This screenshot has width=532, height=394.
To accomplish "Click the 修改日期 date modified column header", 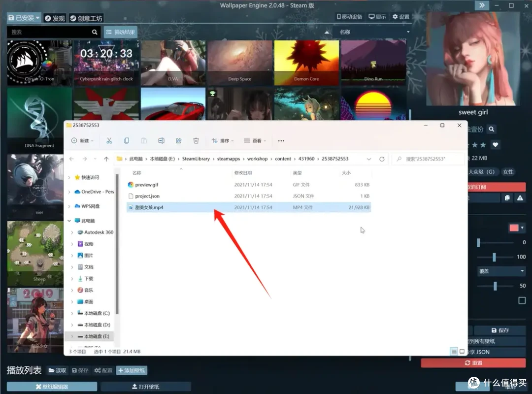I will coord(243,173).
